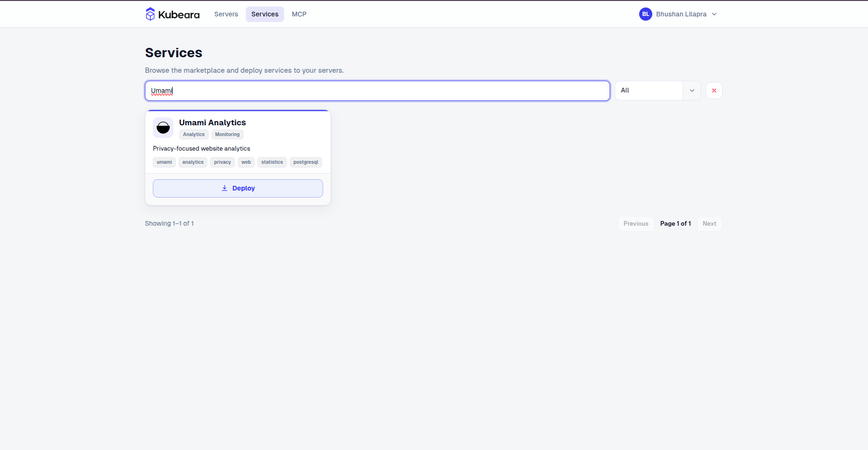
Task: Click the postgresql tag
Action: (306, 162)
